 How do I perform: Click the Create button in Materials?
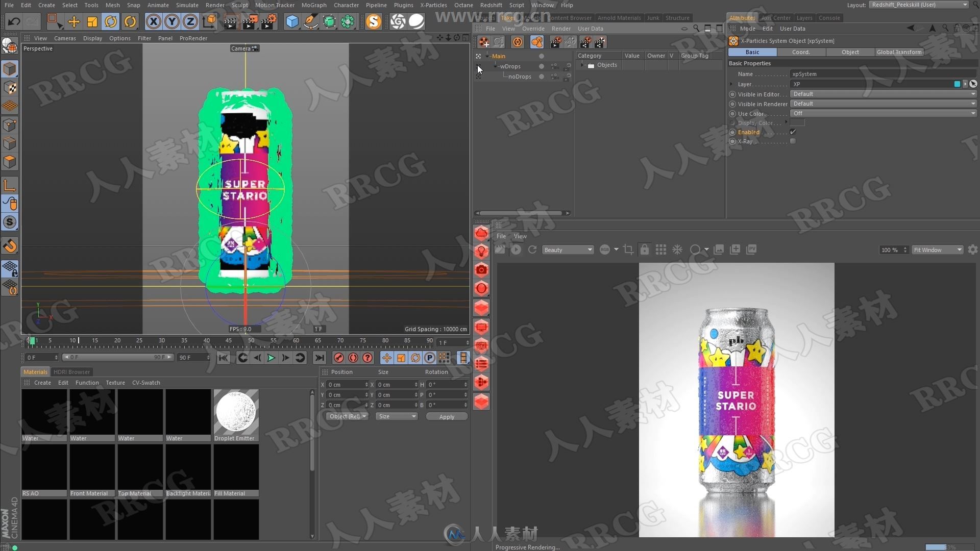(42, 382)
